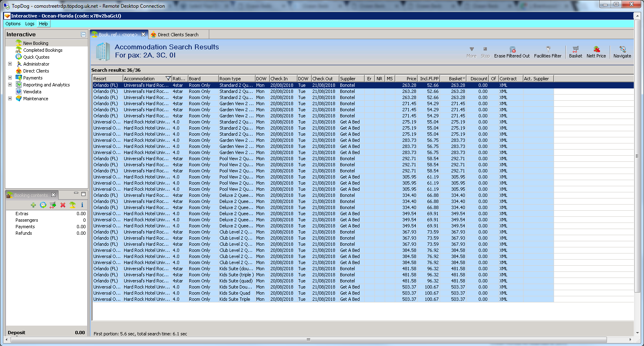Open New Booking in the Interactive tree

coord(35,43)
